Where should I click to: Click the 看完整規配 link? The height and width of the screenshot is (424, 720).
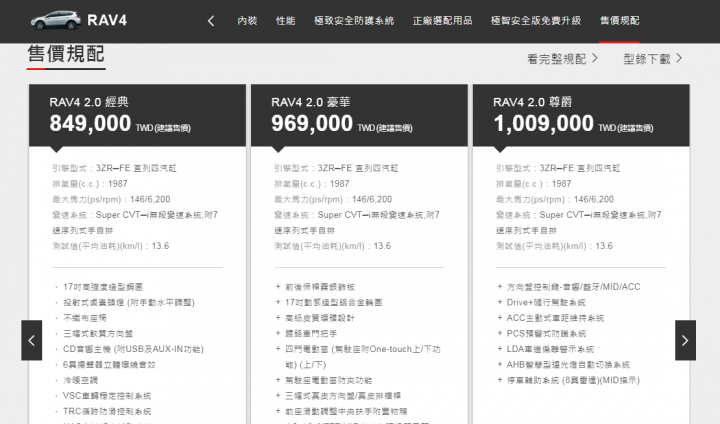coord(557,59)
